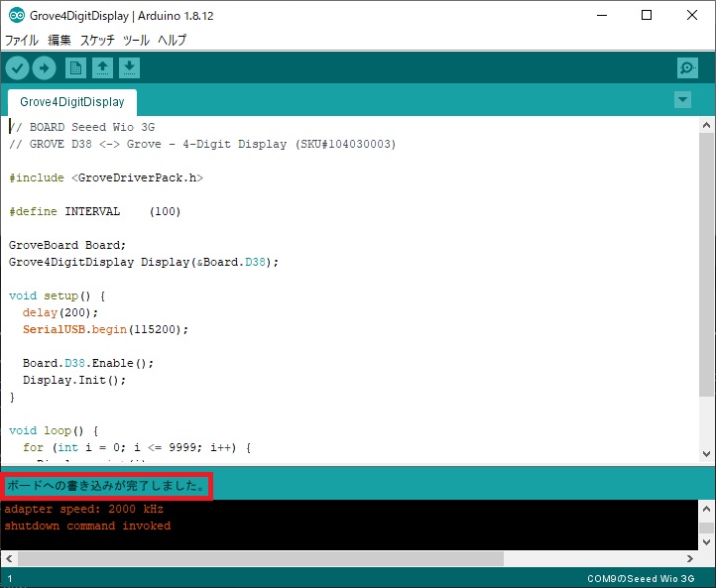Open the 編集 menu
Screen dimensions: 716x588
click(60, 41)
